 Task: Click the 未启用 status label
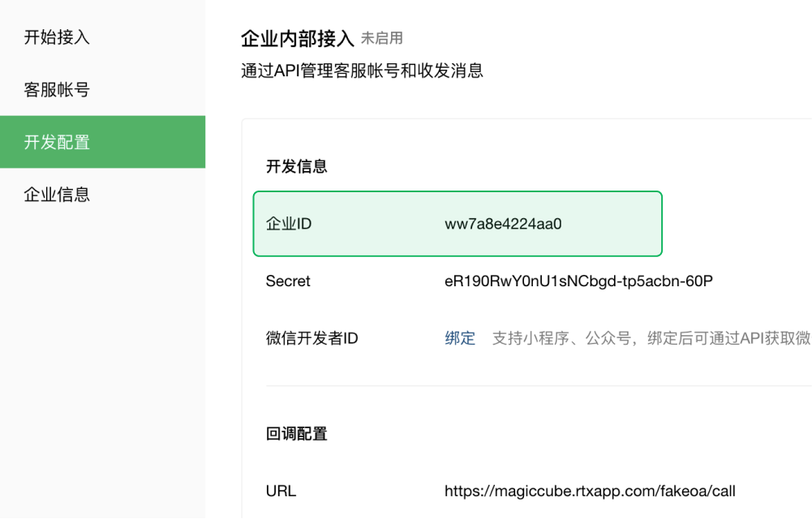(382, 39)
